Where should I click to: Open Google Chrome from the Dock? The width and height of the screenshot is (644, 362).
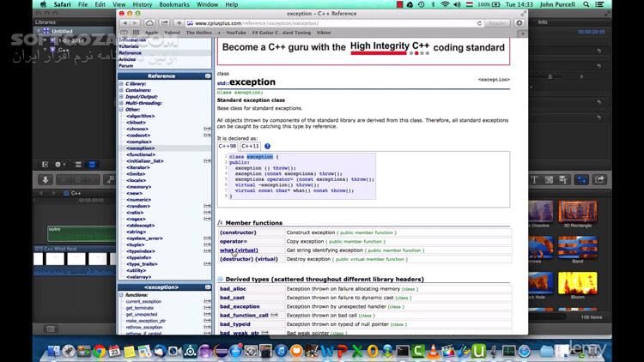[x=100, y=350]
